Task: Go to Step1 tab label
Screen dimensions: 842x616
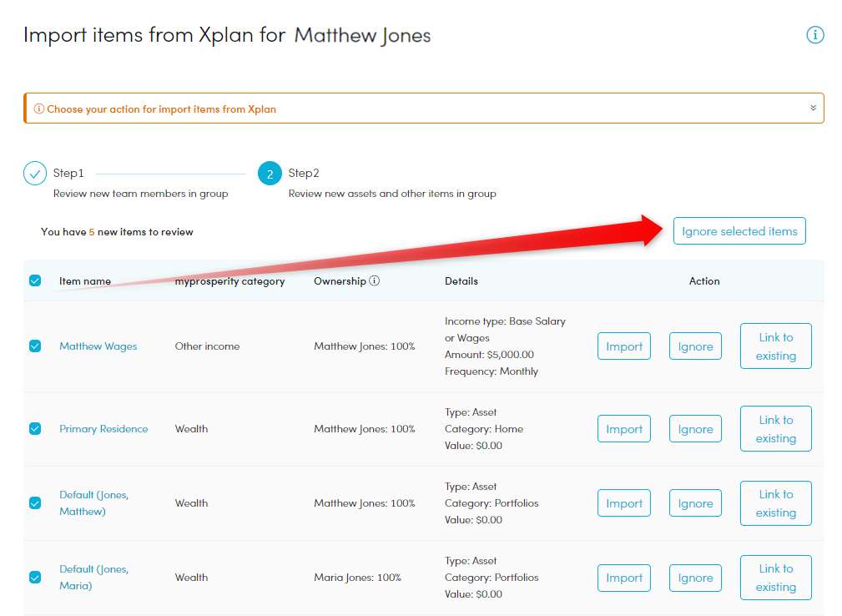Action: 68,174
